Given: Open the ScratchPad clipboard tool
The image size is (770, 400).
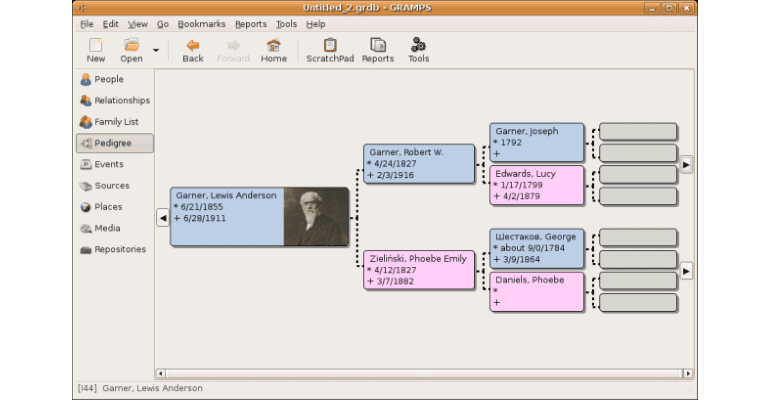Looking at the screenshot, I should 329,50.
